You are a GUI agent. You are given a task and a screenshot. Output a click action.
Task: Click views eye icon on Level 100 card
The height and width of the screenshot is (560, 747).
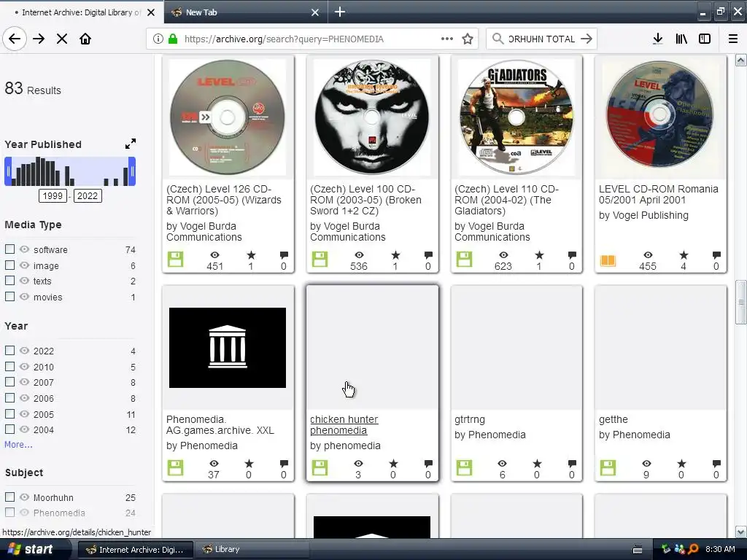click(x=359, y=255)
